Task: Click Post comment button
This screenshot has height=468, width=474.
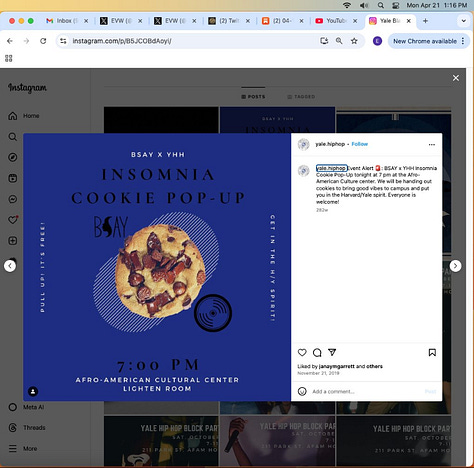Action: pos(430,391)
